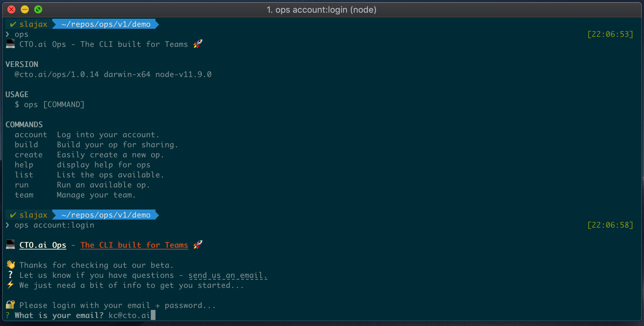644x326 pixels.
Task: Open the 'send us an email' link
Action: 228,275
